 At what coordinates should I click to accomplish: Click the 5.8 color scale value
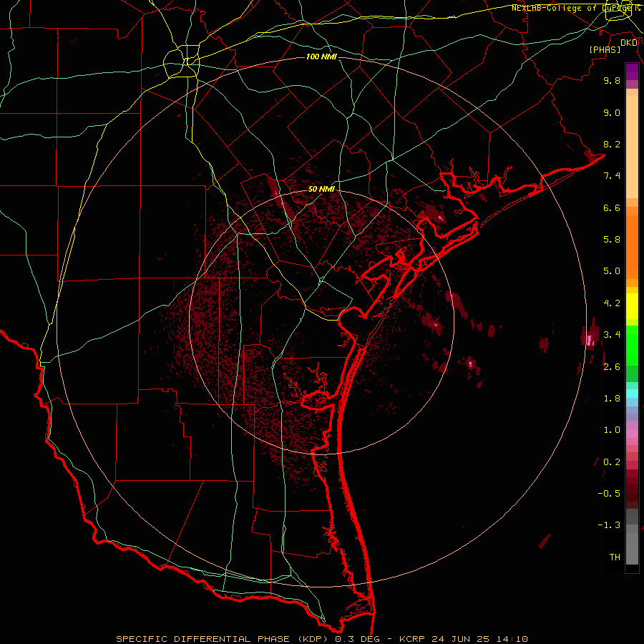[612, 240]
